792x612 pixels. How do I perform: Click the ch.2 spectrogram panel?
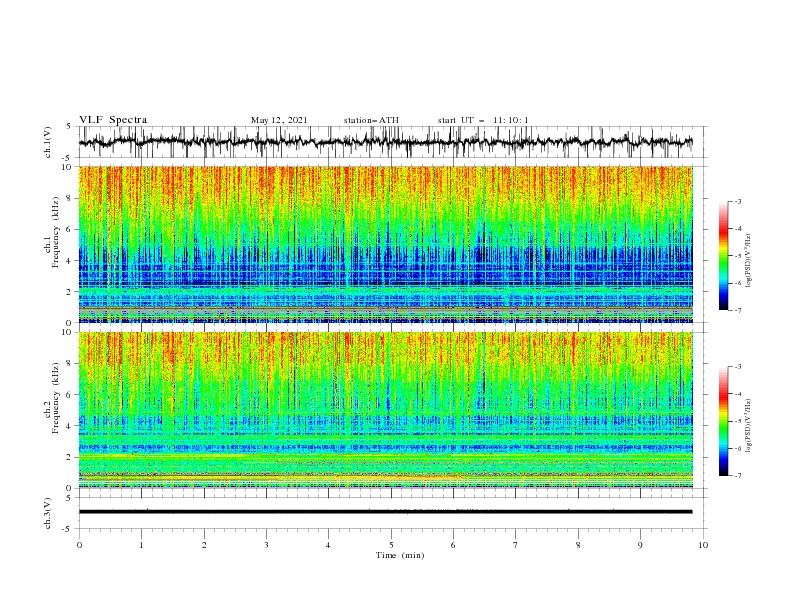click(x=385, y=410)
